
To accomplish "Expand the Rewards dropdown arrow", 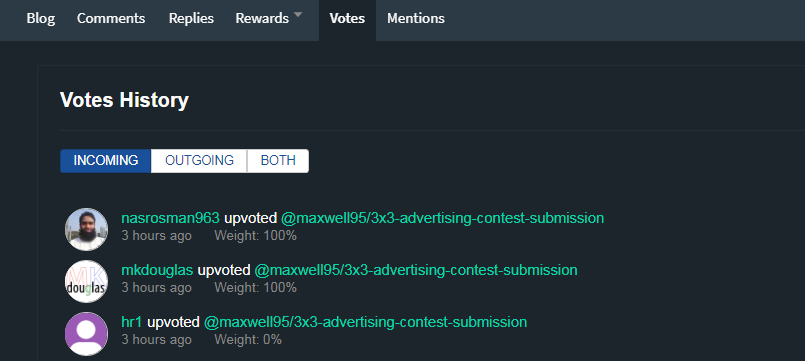I will click(298, 16).
